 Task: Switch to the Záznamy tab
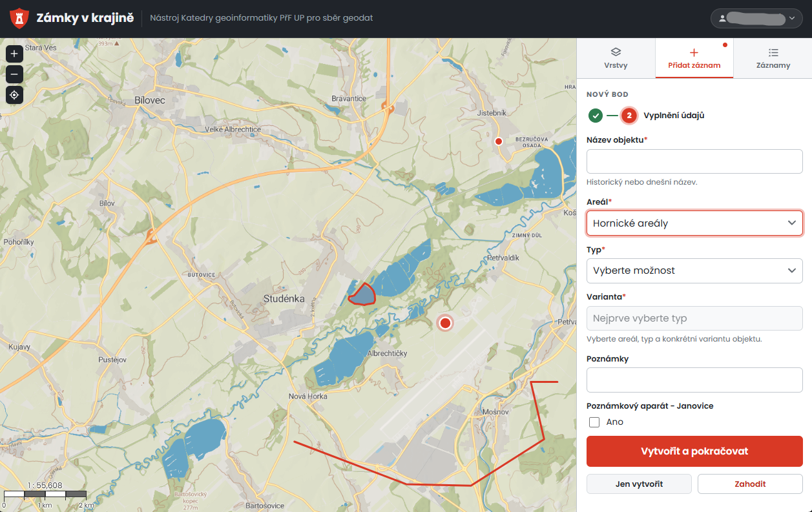[x=773, y=58]
